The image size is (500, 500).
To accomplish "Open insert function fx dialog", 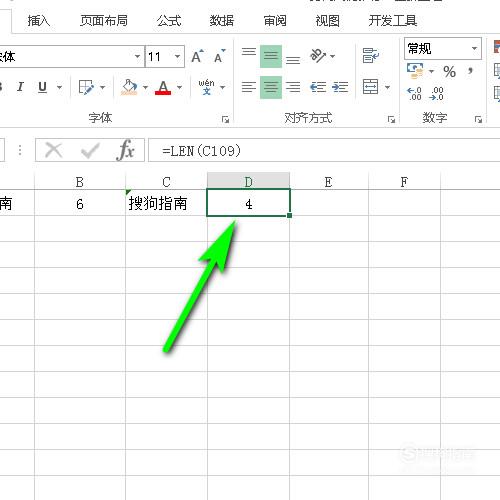I will 126,150.
